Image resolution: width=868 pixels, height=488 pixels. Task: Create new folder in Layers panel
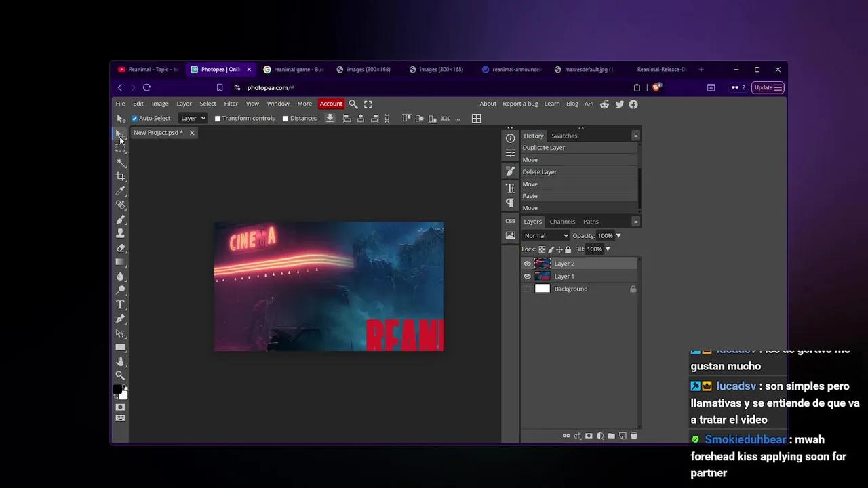click(611, 436)
